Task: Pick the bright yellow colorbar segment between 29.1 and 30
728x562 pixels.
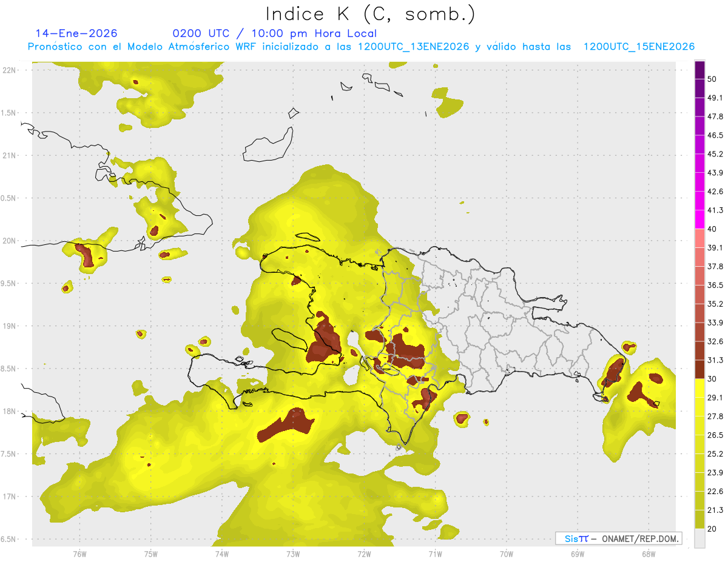Action: [x=699, y=388]
